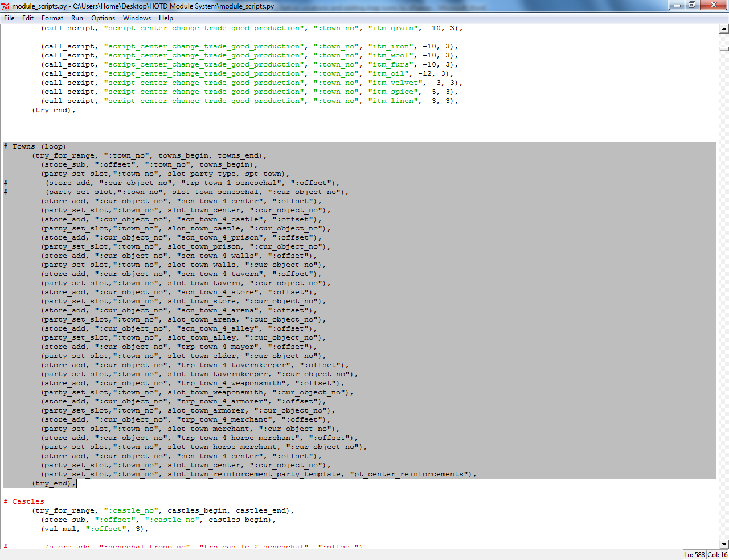The height and width of the screenshot is (560, 729).
Task: Click the 'Col: 16' status bar entry
Action: click(x=718, y=554)
